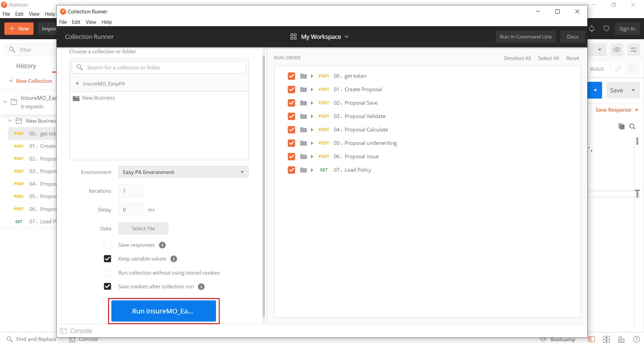This screenshot has width=644, height=345.
Task: Toggle the Keep variable values checkbox
Action: (x=107, y=259)
